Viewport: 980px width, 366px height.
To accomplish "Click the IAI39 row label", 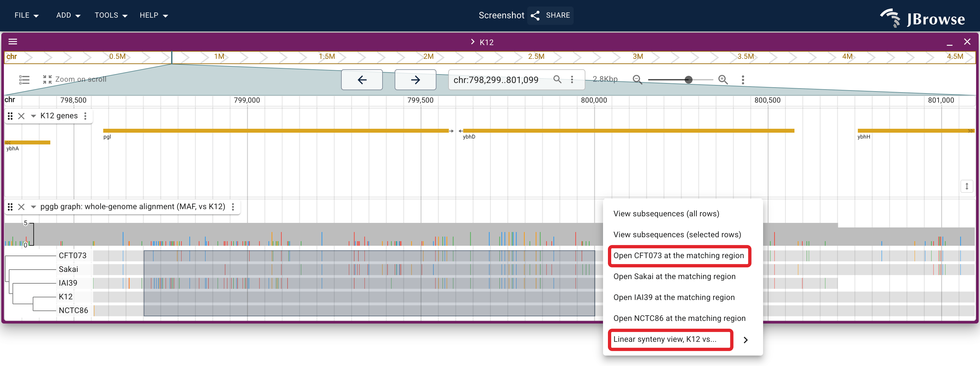I will coord(68,283).
